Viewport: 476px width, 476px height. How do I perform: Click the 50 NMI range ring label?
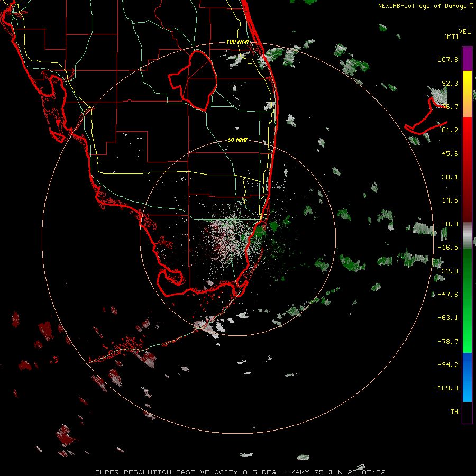(237, 140)
